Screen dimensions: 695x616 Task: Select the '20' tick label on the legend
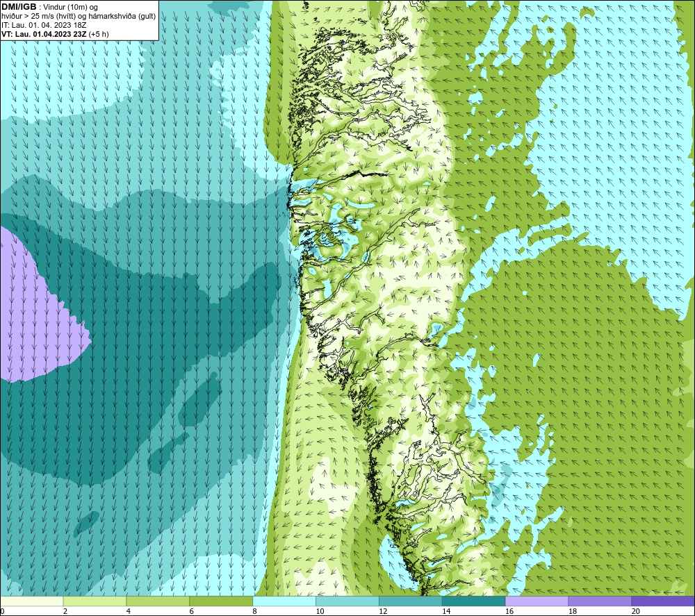coord(636,611)
